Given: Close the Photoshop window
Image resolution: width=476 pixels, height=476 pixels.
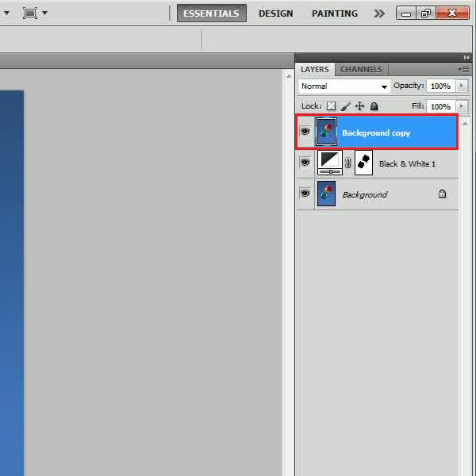Looking at the screenshot, I should [452, 13].
